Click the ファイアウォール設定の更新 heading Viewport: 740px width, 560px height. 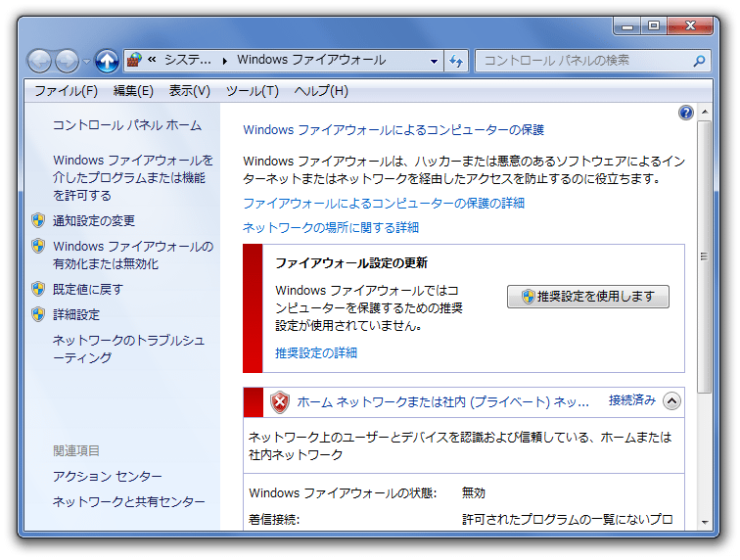pos(351,263)
